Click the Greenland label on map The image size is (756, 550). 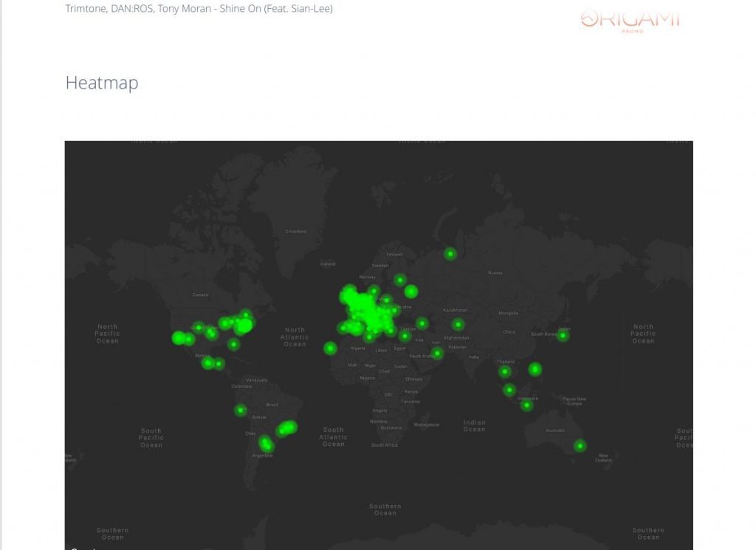point(295,231)
